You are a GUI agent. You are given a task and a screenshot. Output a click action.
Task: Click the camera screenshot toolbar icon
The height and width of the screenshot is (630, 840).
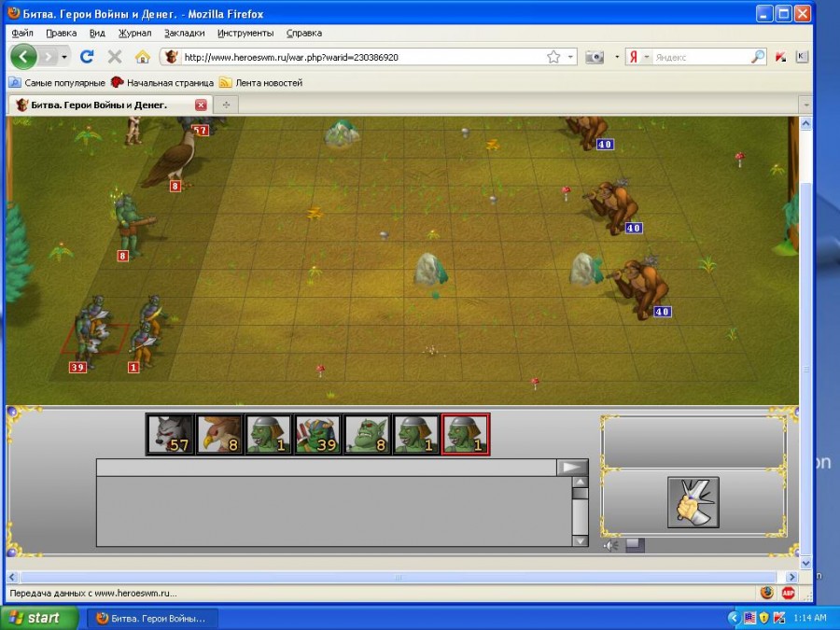tap(595, 57)
